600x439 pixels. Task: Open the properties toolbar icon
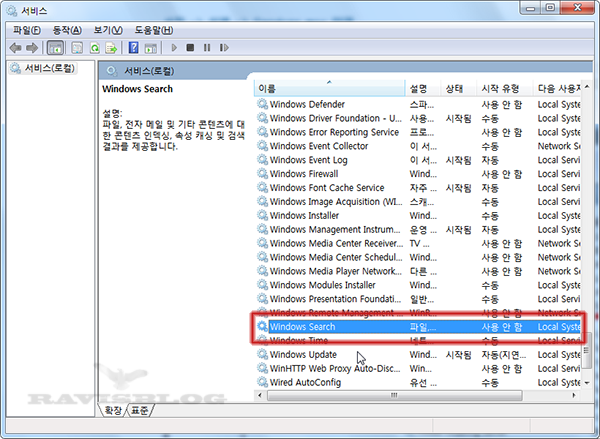click(77, 48)
